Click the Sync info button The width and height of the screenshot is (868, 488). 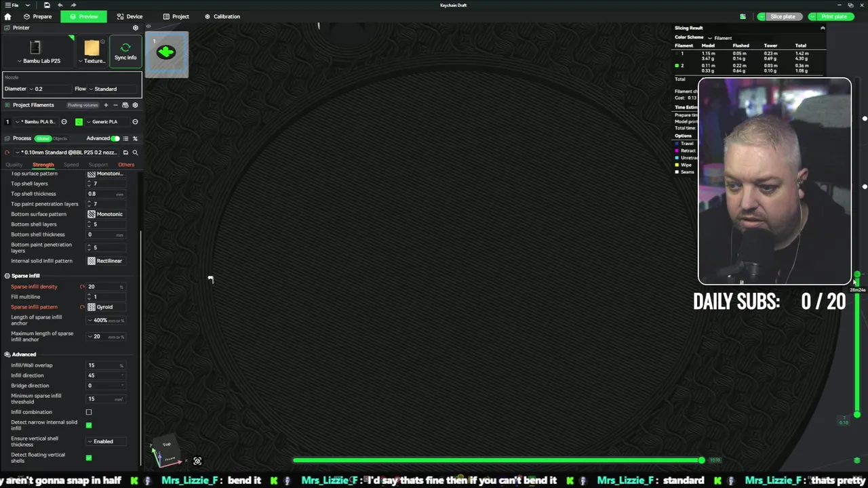(125, 51)
